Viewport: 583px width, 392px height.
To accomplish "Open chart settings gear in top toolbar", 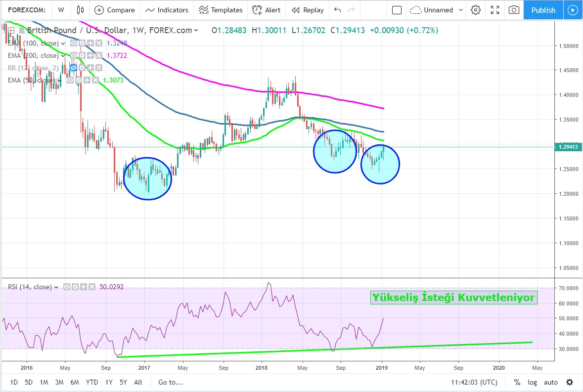I will point(476,10).
